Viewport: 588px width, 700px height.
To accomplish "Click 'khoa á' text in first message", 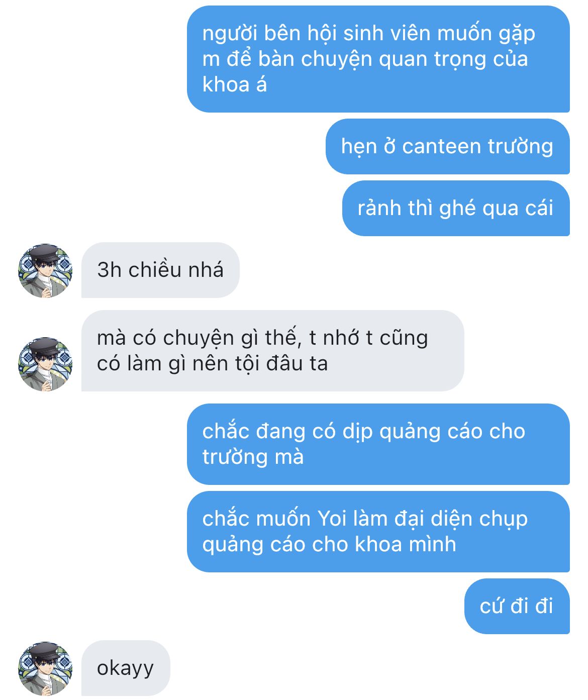I will [234, 84].
